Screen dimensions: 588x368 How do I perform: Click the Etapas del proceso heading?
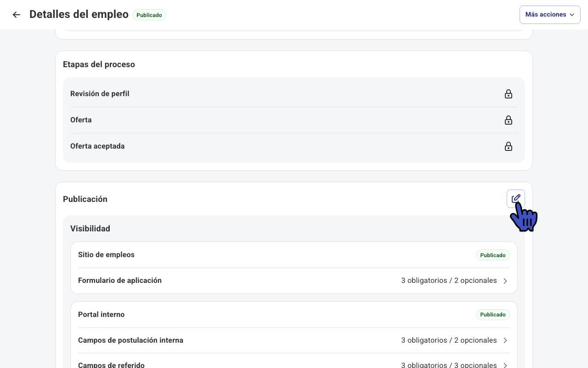(99, 64)
